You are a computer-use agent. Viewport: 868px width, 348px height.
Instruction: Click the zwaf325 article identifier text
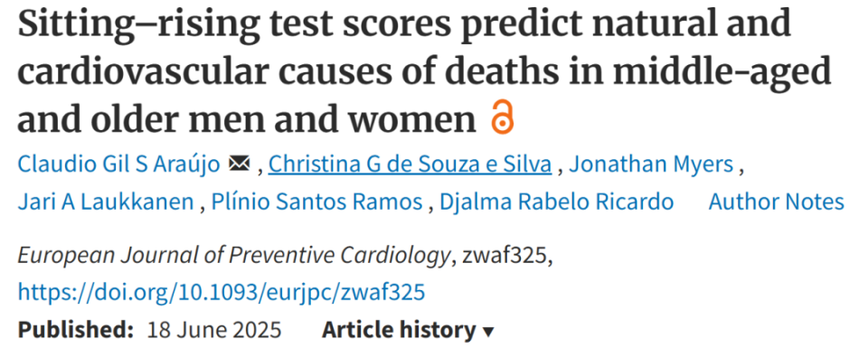pyautogui.click(x=502, y=255)
